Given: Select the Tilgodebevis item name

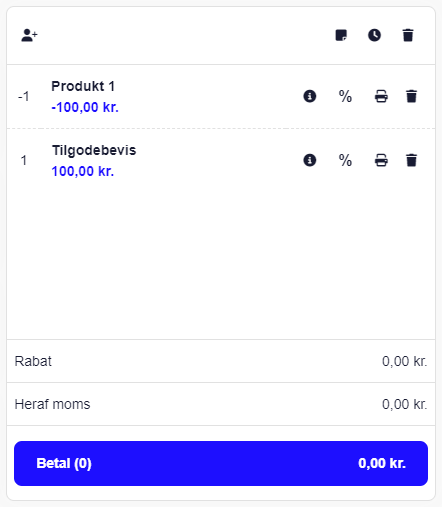Looking at the screenshot, I should point(94,150).
